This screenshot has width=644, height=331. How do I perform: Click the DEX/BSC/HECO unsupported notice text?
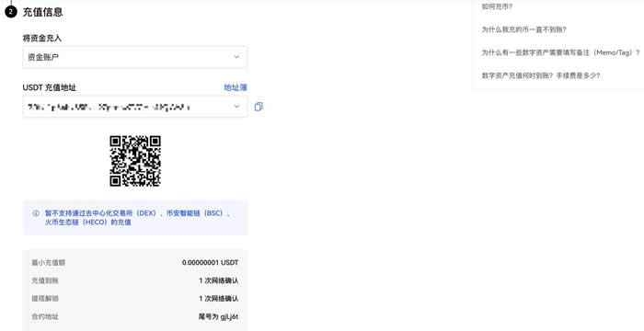(138, 218)
